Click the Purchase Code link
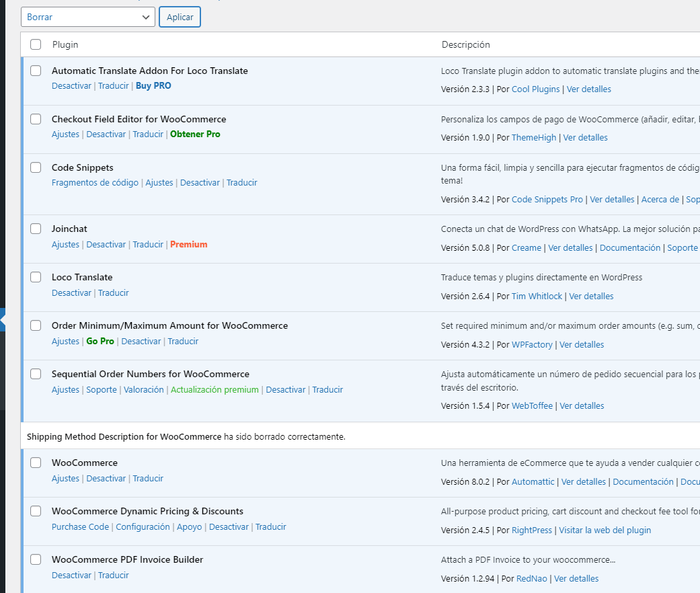Screen dimensions: 700x593 [x=81, y=527]
